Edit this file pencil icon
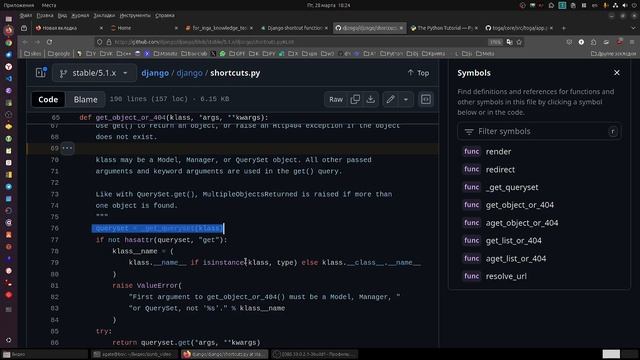Screen dimensions: 640x360 point(390,99)
